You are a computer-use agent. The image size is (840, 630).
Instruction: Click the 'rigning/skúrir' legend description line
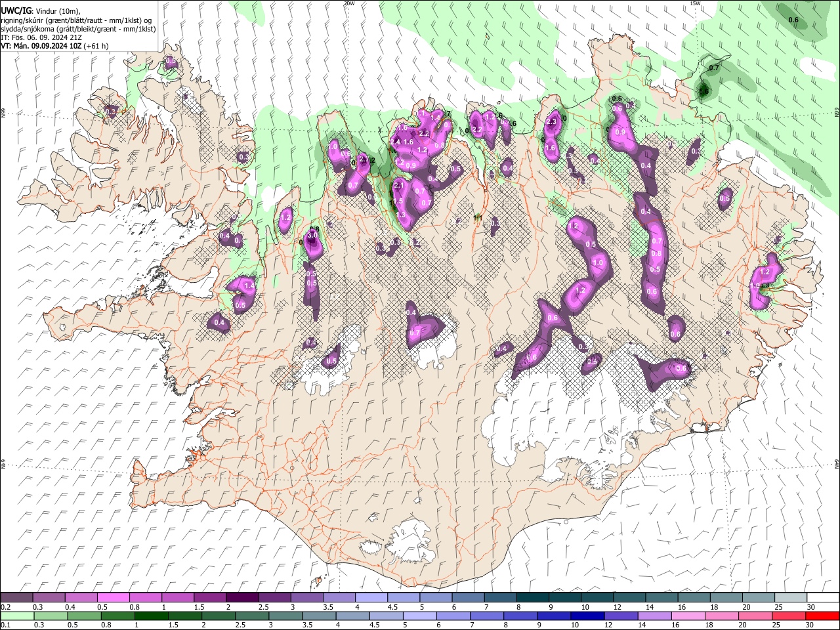point(77,20)
